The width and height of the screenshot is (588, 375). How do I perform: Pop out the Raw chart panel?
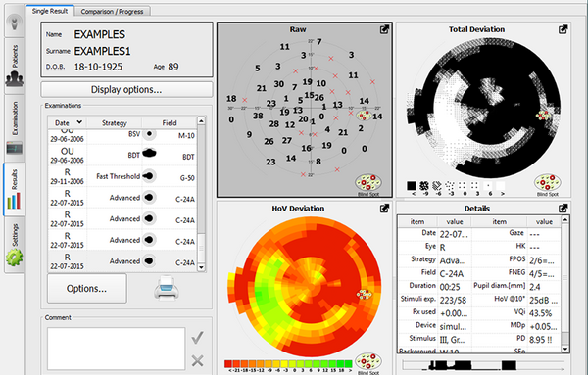coord(384,29)
